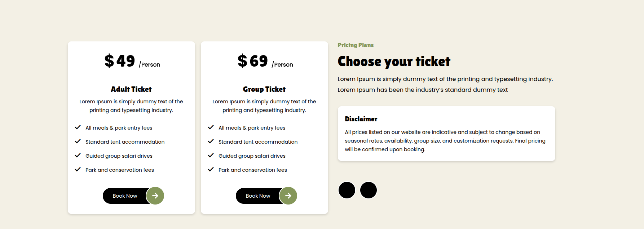Click the green arrow icon in Group Ticket card
This screenshot has width=644, height=229.
[288, 196]
